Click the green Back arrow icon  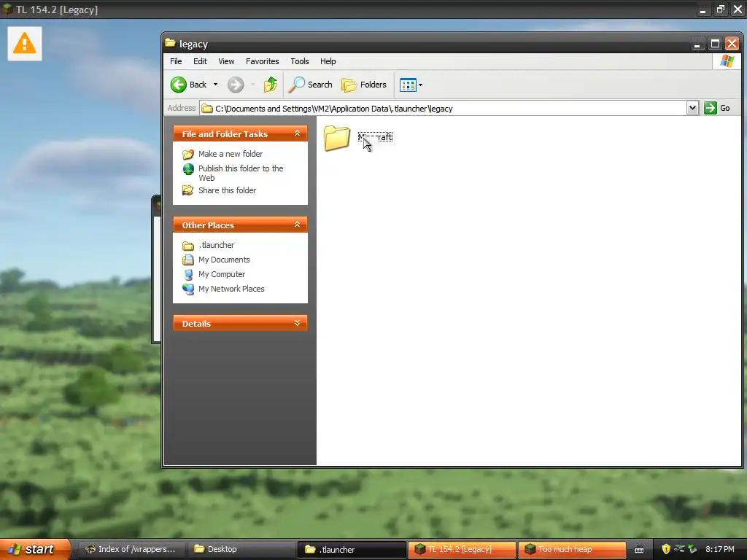point(179,85)
